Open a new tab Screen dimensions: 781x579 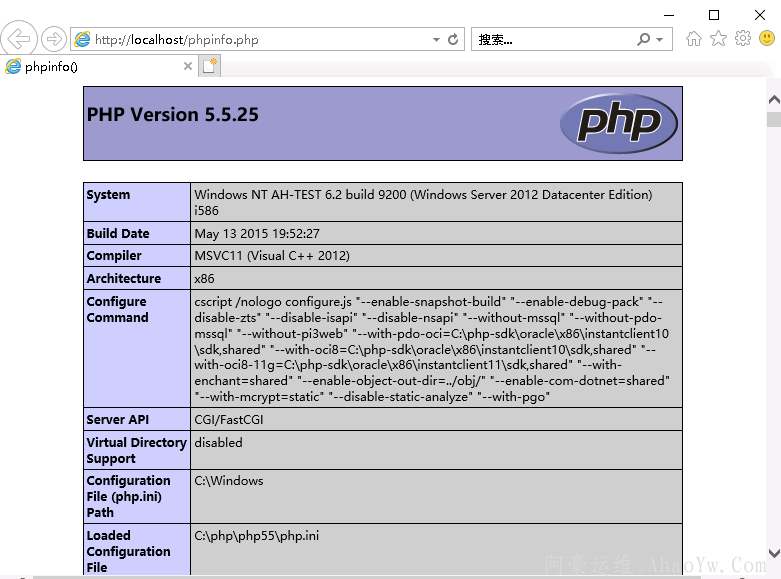tap(209, 66)
